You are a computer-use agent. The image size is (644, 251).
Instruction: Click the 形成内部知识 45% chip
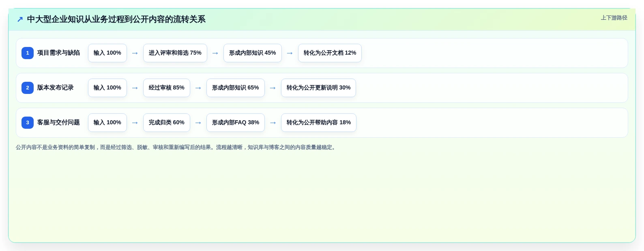click(x=253, y=53)
